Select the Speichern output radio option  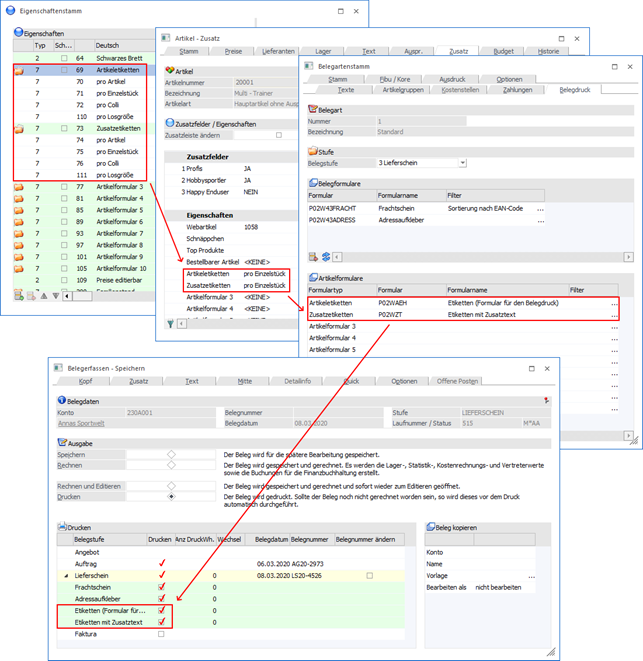[x=171, y=453]
